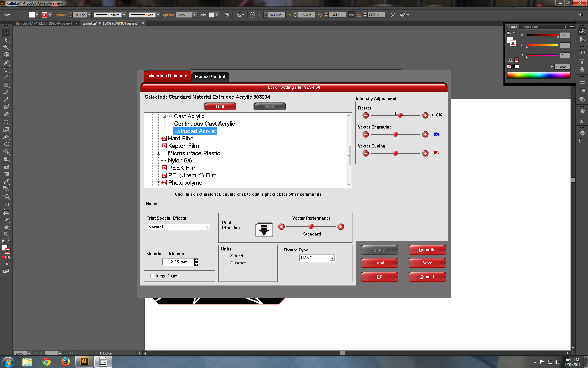Decrease Vector Cutting intensity with minus button
The width and height of the screenshot is (588, 368).
click(x=366, y=153)
